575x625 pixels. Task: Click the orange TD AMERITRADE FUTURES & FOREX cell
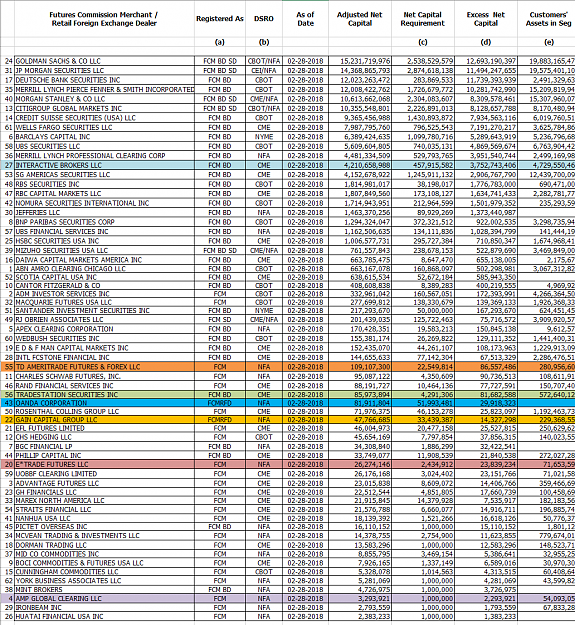point(104,367)
